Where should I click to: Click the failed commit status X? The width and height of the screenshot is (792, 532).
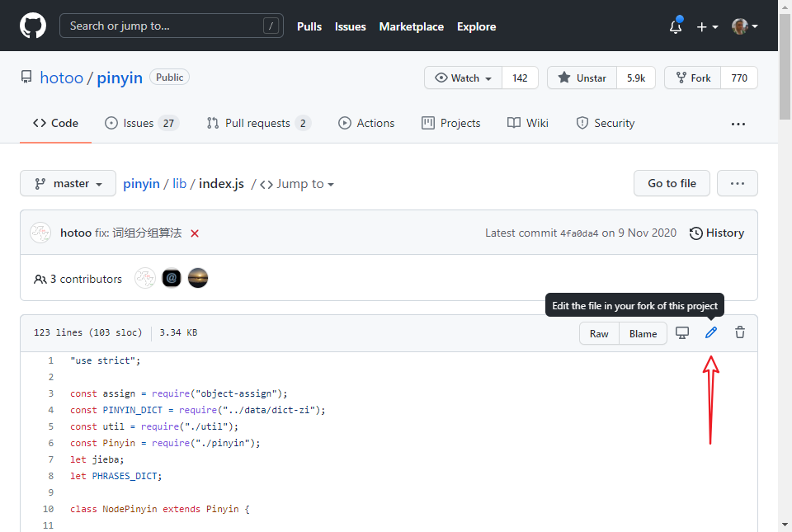195,233
